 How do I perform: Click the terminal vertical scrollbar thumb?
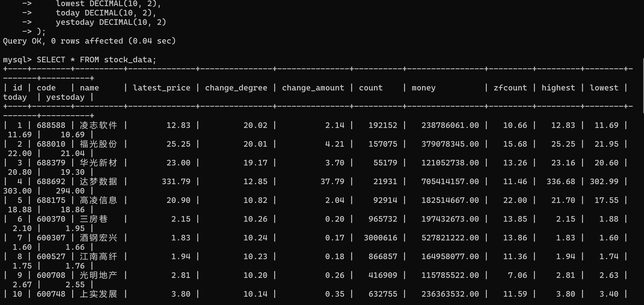(643, 86)
